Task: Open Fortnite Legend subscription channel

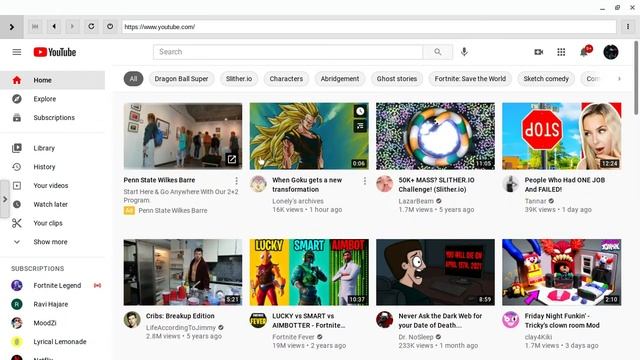Action: click(x=52, y=285)
